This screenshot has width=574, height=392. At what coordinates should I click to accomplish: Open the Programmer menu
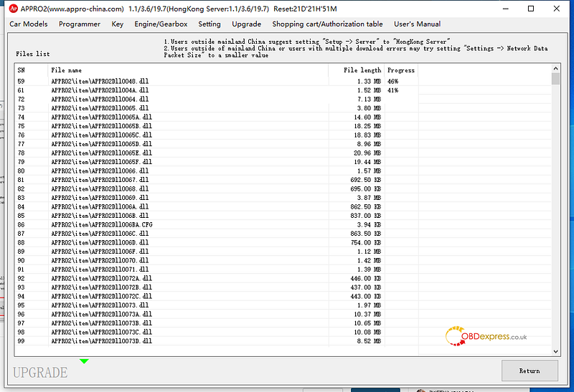pyautogui.click(x=80, y=24)
